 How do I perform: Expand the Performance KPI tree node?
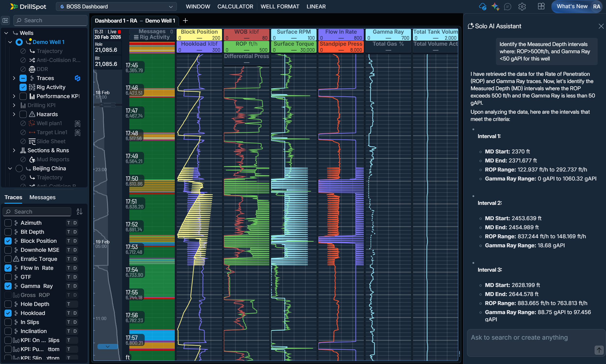point(14,96)
